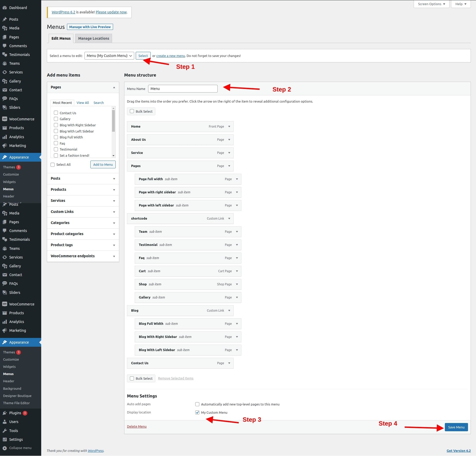476x456 pixels.
Task: Click the Posts pin icon directly under Dashboard
Action: point(5,19)
